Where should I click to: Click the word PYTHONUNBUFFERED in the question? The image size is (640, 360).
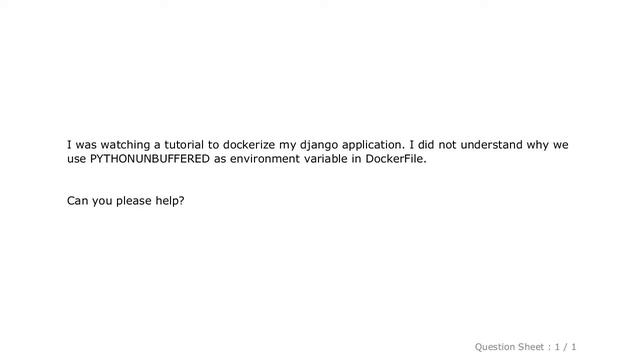coord(150,159)
